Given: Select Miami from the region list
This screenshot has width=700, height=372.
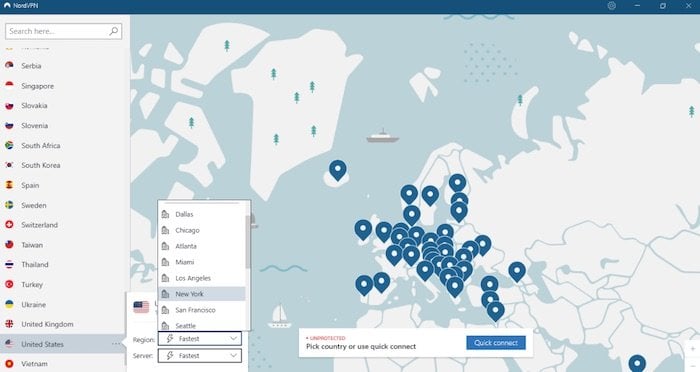Looking at the screenshot, I should [x=202, y=262].
